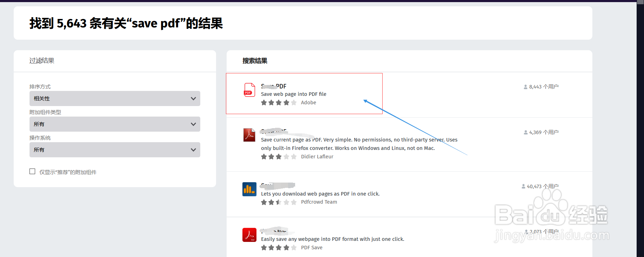Click the "Lets you download web pages" description

coord(320,194)
